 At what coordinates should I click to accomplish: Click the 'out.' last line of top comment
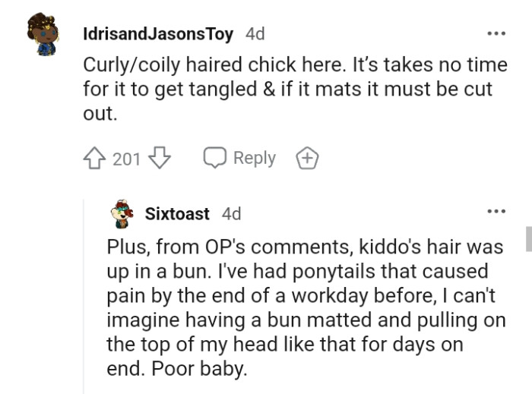(99, 113)
